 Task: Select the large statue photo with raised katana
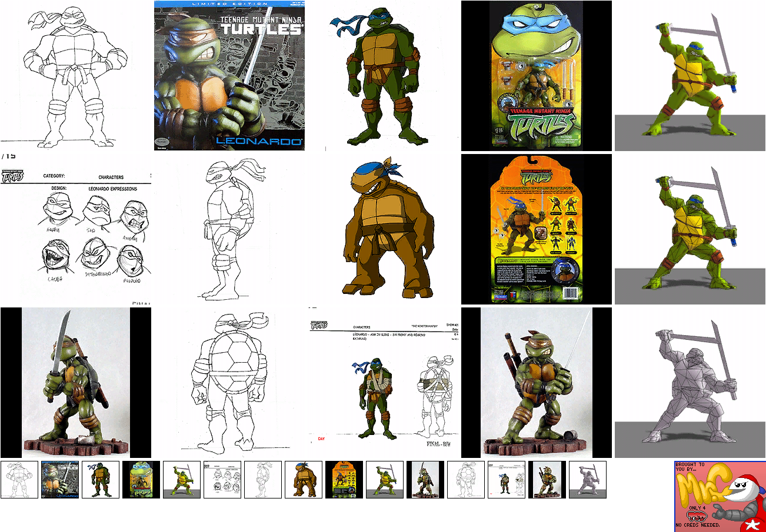coord(76,383)
